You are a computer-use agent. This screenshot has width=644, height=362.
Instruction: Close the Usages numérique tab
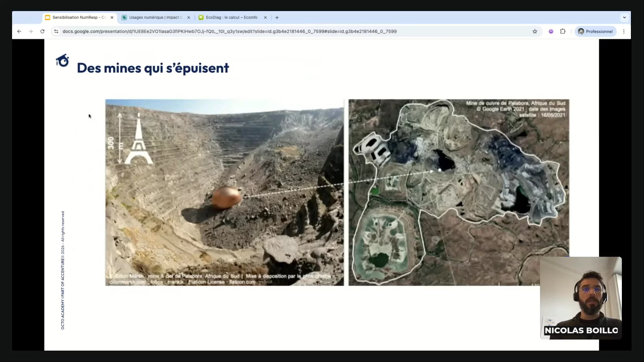[x=189, y=17]
